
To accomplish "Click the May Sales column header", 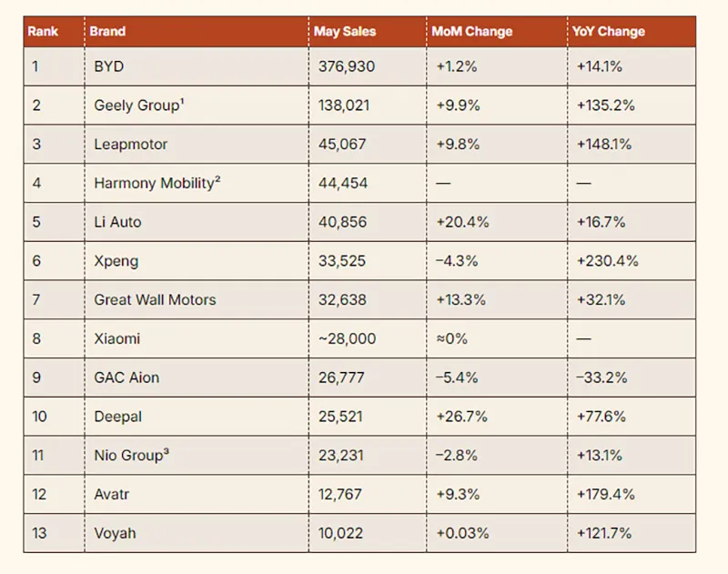I will (x=345, y=31).
